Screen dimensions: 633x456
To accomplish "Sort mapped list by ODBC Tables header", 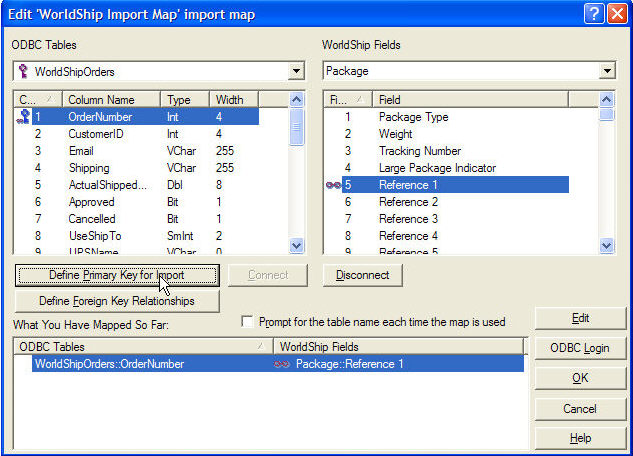I will (144, 347).
